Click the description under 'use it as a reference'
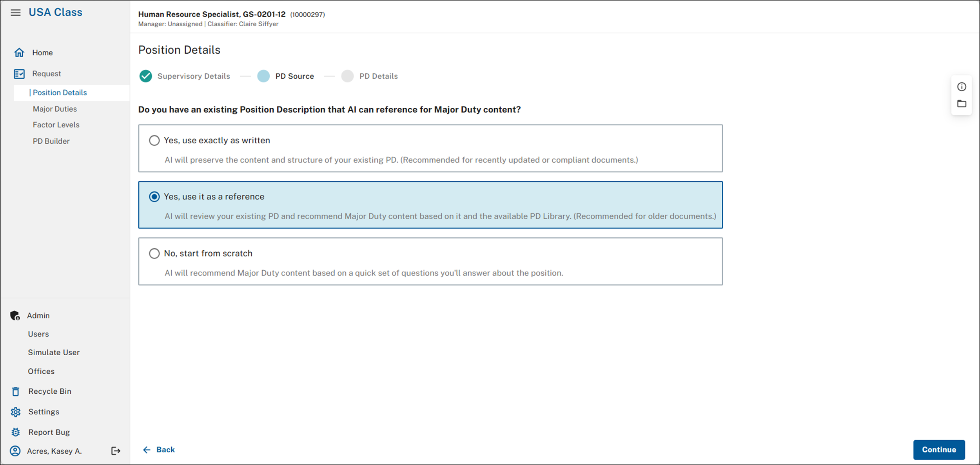This screenshot has height=465, width=980. pos(440,216)
